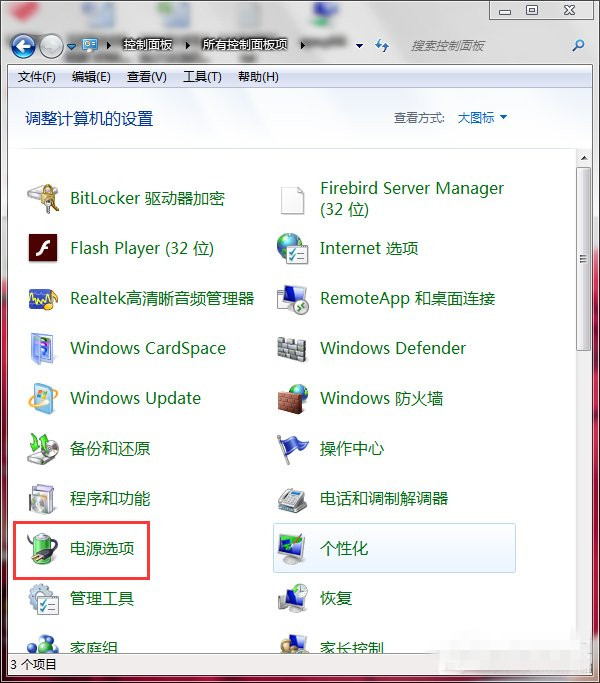
Task: Open the 家长控制 icon
Action: tap(294, 645)
